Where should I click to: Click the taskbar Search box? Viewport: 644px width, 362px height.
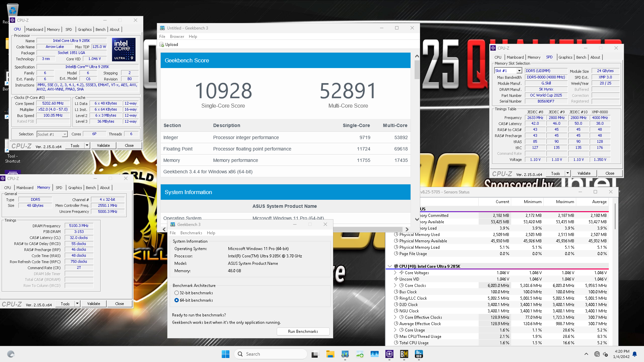271,354
